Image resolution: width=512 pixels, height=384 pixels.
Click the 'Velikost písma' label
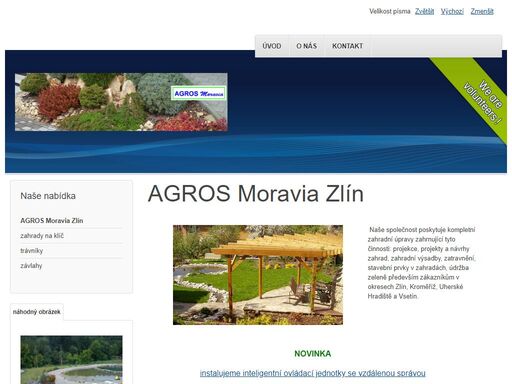(x=390, y=11)
